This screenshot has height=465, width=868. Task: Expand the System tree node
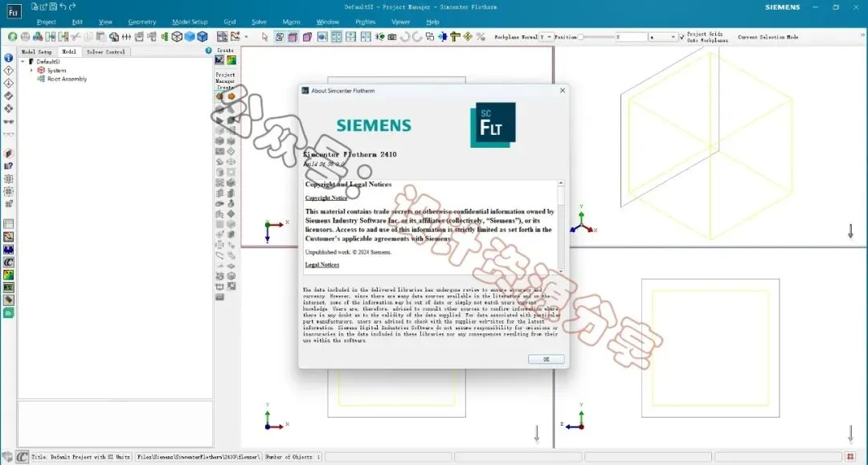(31, 70)
